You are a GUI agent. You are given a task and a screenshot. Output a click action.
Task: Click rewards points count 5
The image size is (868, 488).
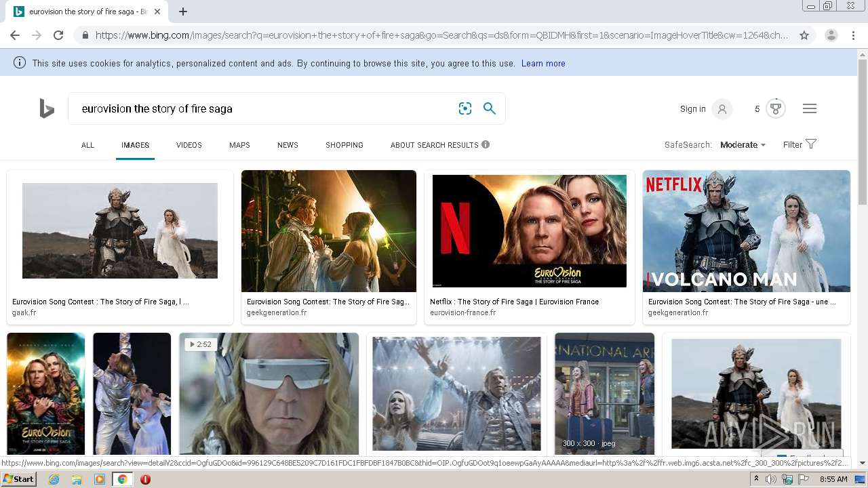[x=757, y=109]
